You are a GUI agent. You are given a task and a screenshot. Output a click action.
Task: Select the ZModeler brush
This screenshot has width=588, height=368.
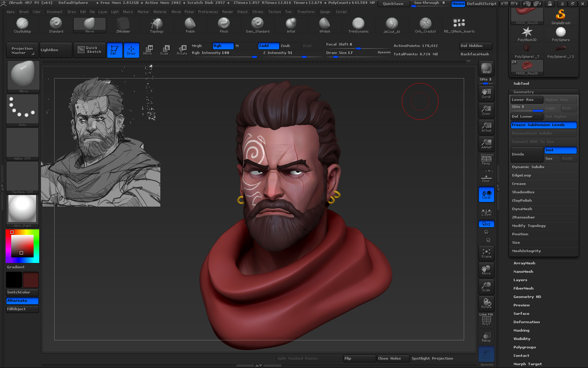(123, 25)
